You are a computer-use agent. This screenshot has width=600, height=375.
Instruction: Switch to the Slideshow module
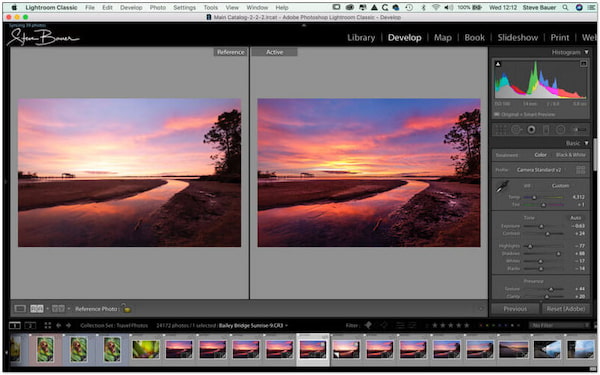518,38
